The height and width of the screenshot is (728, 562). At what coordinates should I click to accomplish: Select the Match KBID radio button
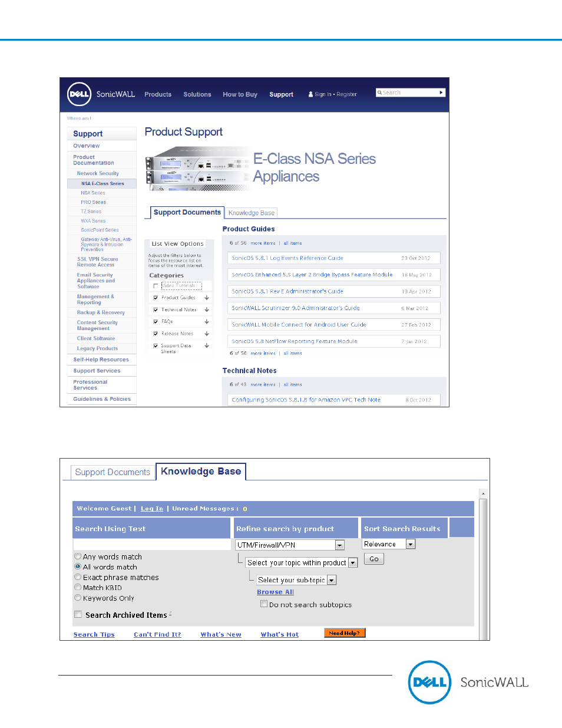[x=78, y=587]
